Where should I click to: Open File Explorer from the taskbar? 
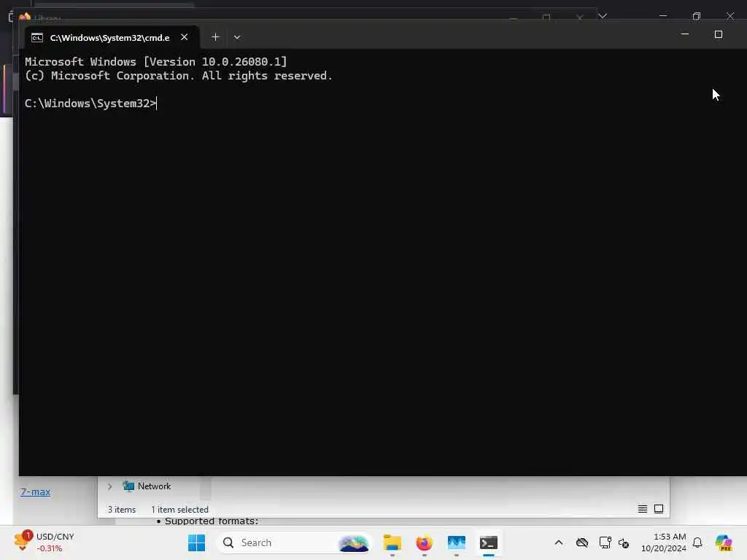pos(392,542)
